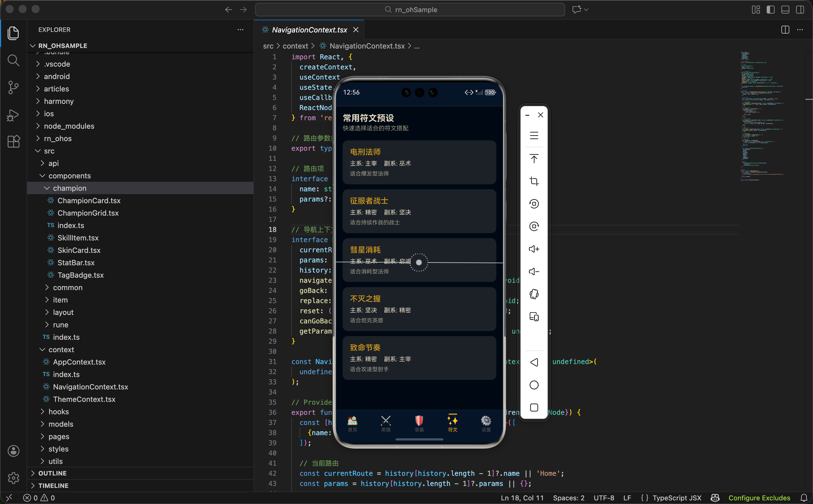Switch to the 装备 tab in app

419,424
